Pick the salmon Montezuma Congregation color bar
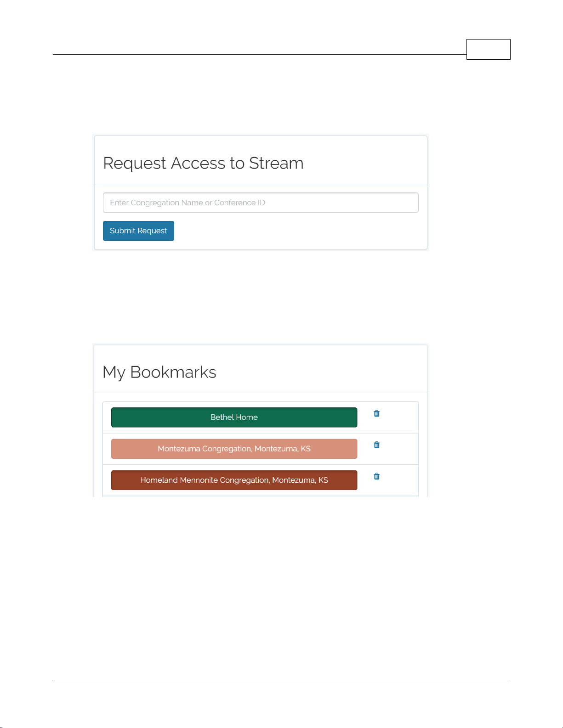 coord(234,449)
